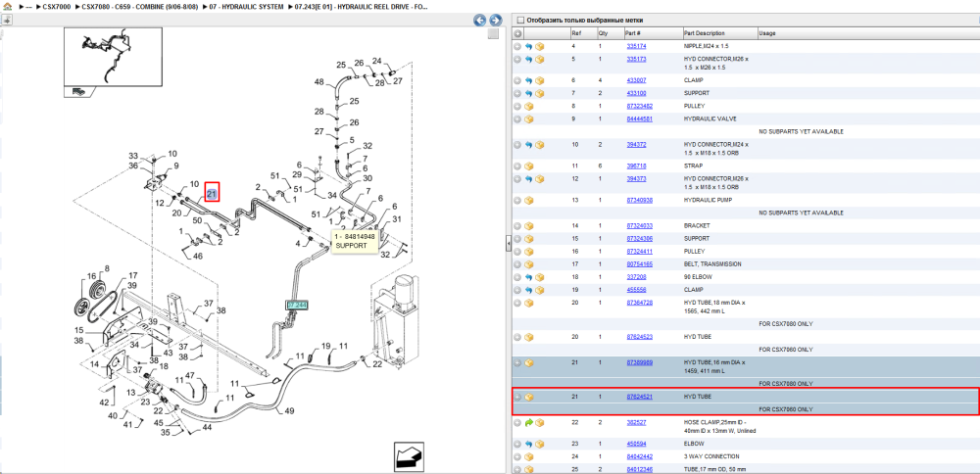This screenshot has width=980, height=474.
Task: Toggle 'Отобразить только выбранные метки' checkbox
Action: click(520, 20)
